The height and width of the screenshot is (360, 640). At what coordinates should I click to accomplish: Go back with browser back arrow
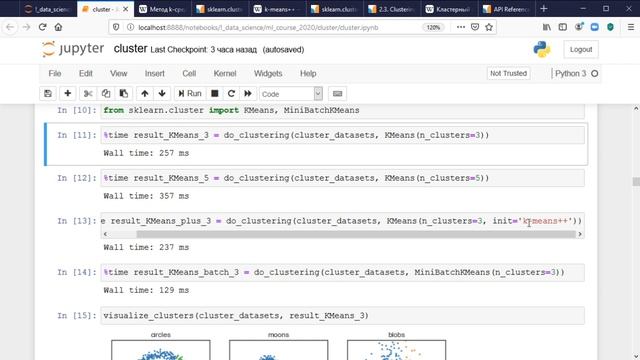pyautogui.click(x=10, y=27)
